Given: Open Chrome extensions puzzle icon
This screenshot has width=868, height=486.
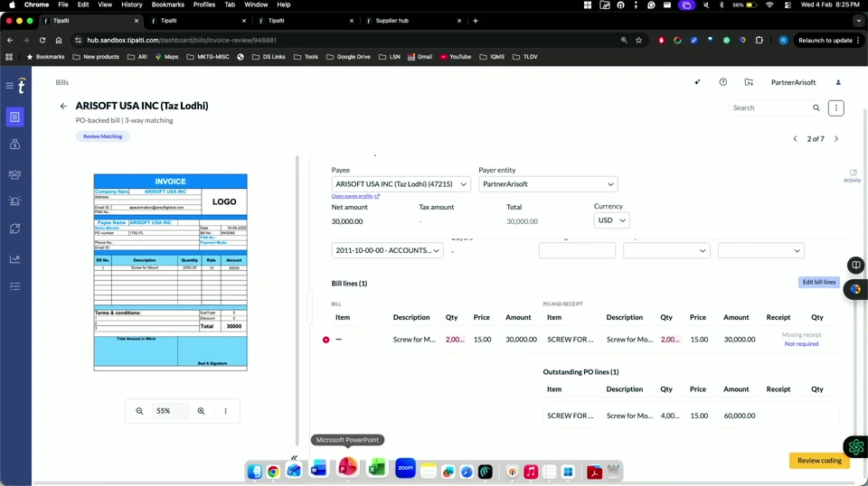Looking at the screenshot, I should pyautogui.click(x=759, y=41).
